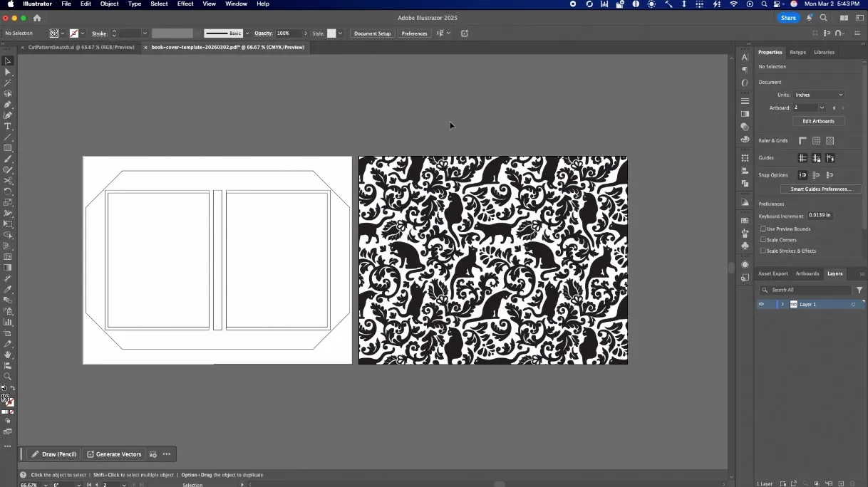Image resolution: width=868 pixels, height=487 pixels.
Task: Check the Scale Corners option
Action: (x=763, y=240)
